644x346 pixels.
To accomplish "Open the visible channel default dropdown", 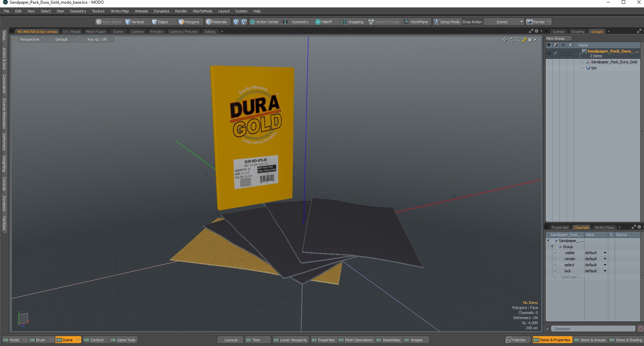I will pyautogui.click(x=595, y=253).
